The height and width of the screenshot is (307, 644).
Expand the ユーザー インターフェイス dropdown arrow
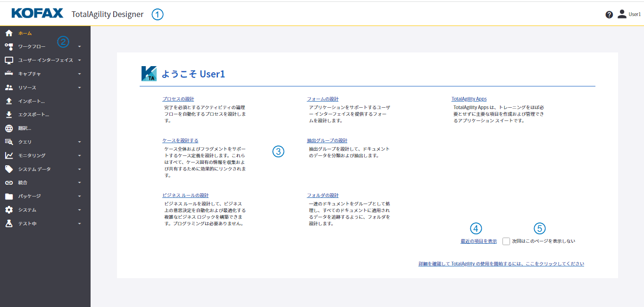tap(80, 60)
